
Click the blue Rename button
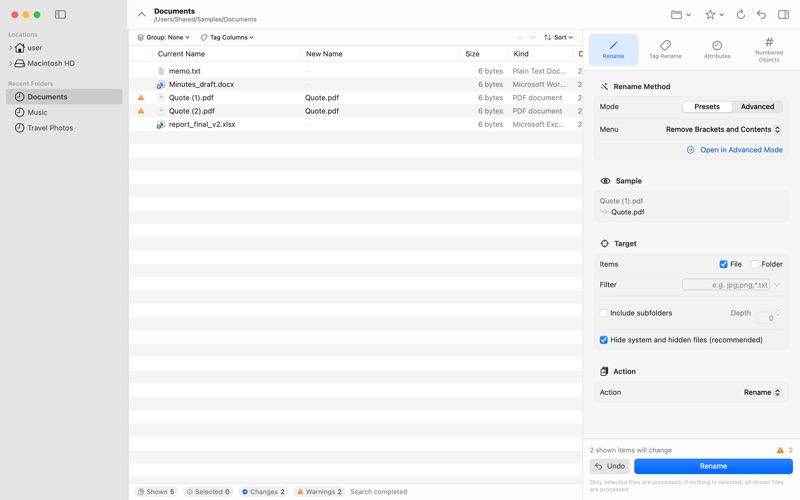713,466
